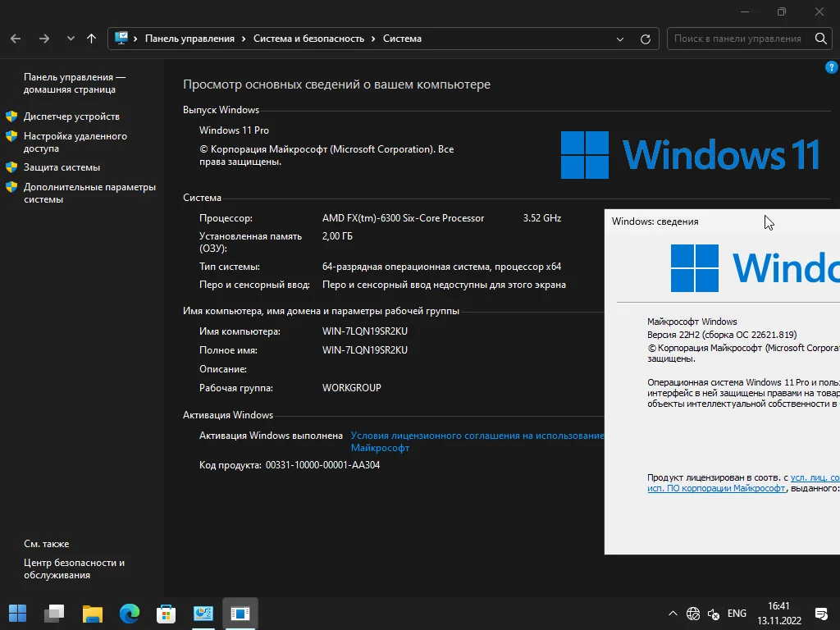
Task: Open the Task View taskbar icon
Action: pyautogui.click(x=55, y=613)
